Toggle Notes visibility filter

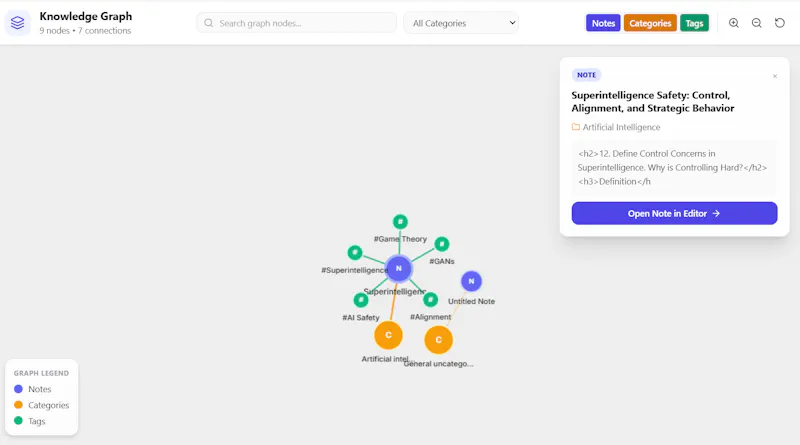coord(603,23)
